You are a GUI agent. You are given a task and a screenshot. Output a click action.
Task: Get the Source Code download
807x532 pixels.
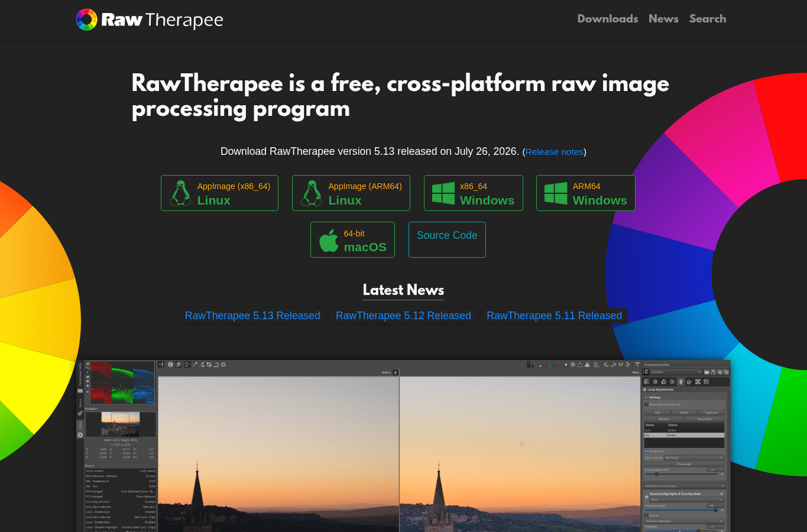447,240
